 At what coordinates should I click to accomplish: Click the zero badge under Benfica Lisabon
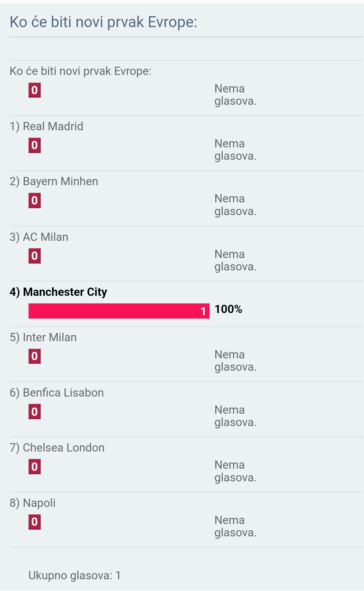35,412
